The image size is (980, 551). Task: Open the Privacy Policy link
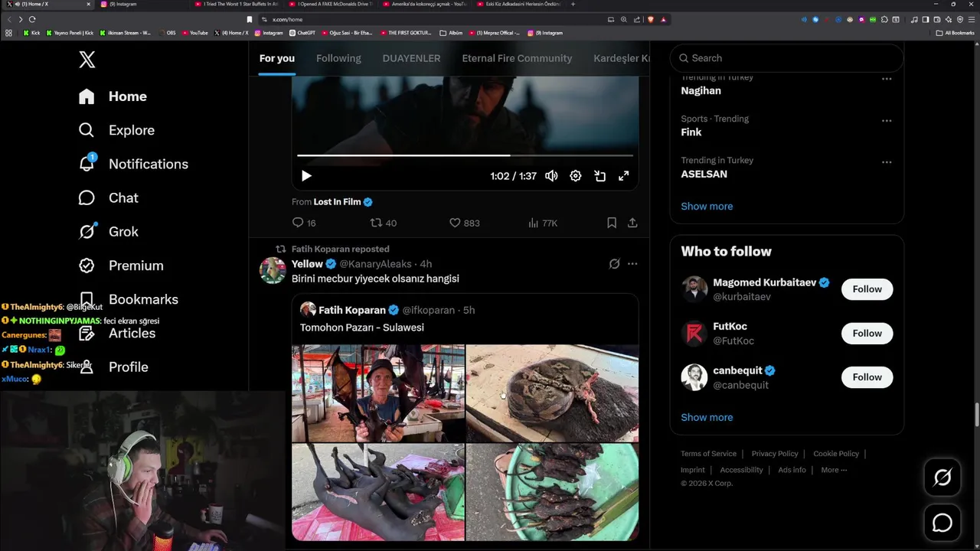[x=775, y=454]
